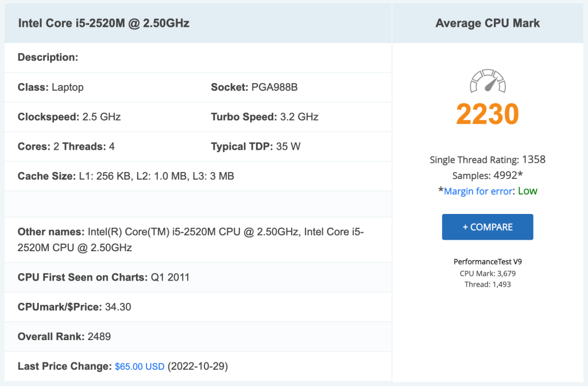Click the Description: label
Image resolution: width=588 pixels, height=386 pixels.
(x=48, y=57)
